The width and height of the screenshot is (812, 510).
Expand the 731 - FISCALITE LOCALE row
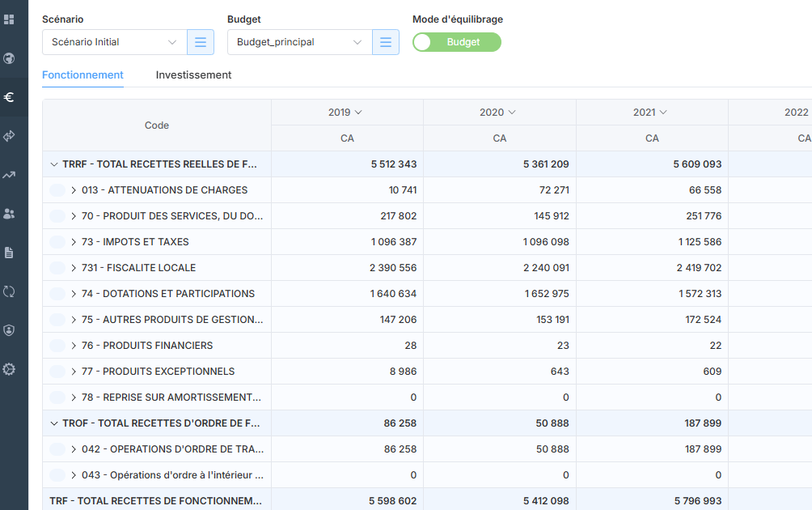coord(74,268)
